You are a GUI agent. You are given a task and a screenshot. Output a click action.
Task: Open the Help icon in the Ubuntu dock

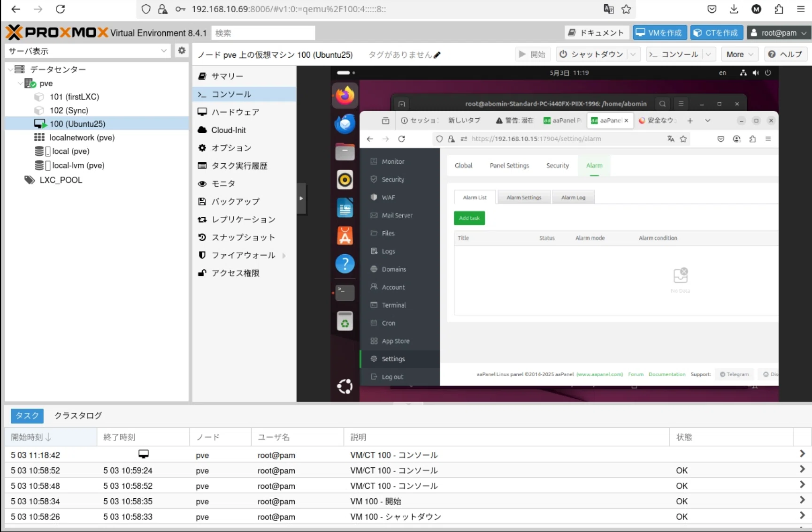pos(345,264)
